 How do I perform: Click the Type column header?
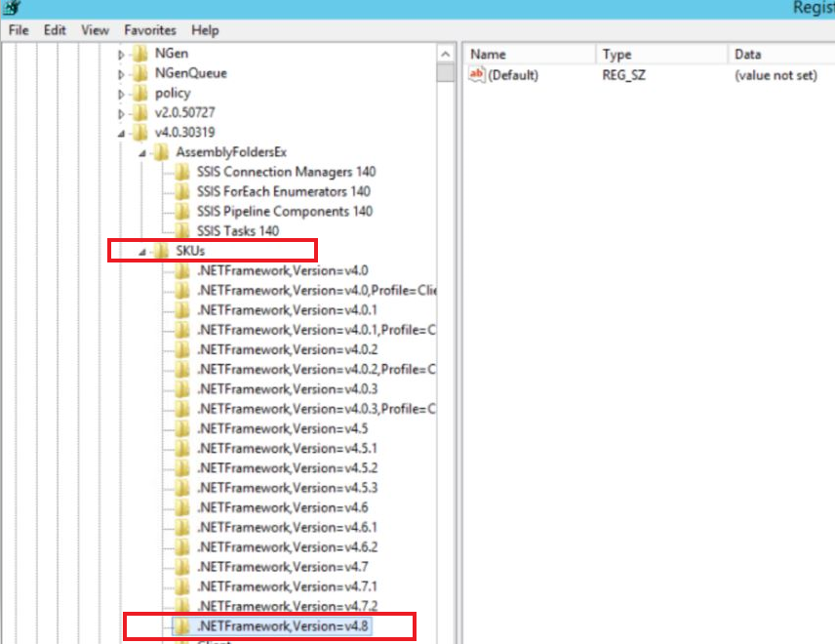click(659, 55)
